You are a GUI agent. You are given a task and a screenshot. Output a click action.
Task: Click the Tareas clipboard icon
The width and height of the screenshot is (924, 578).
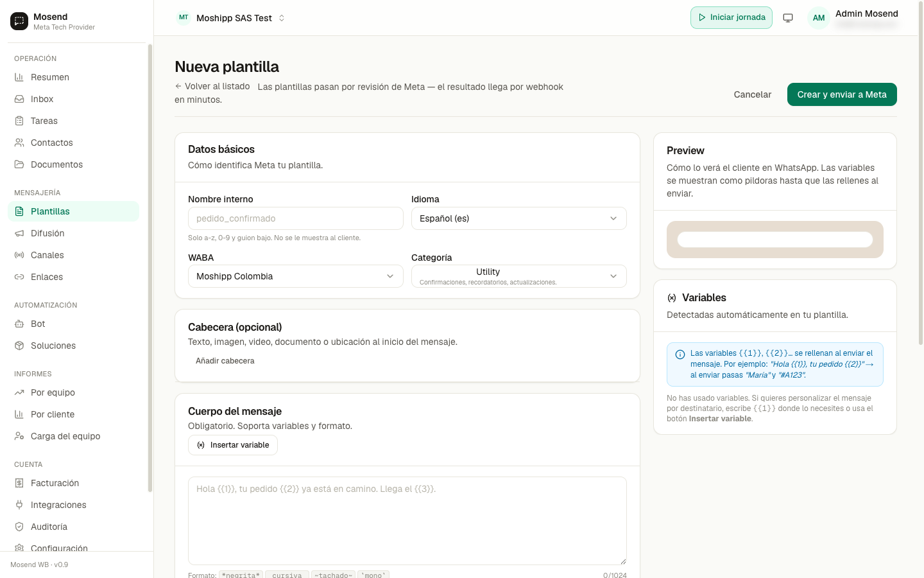tap(19, 121)
